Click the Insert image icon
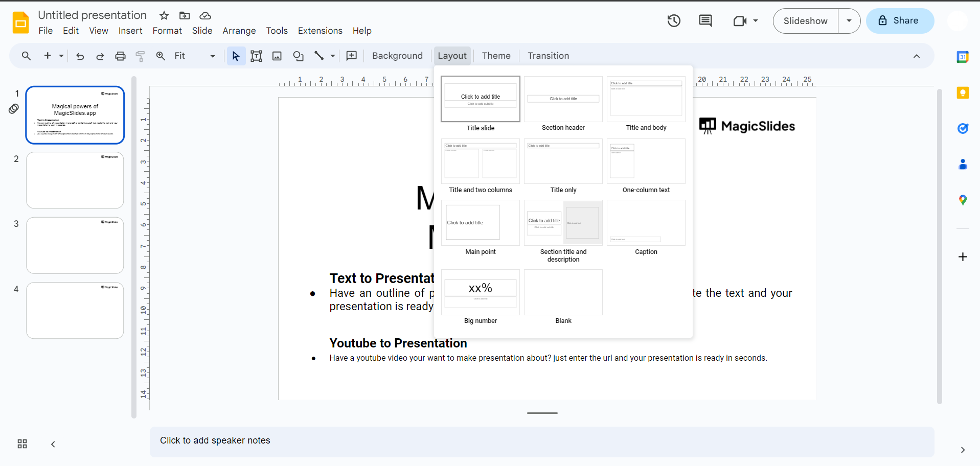The image size is (980, 466). coord(277,56)
